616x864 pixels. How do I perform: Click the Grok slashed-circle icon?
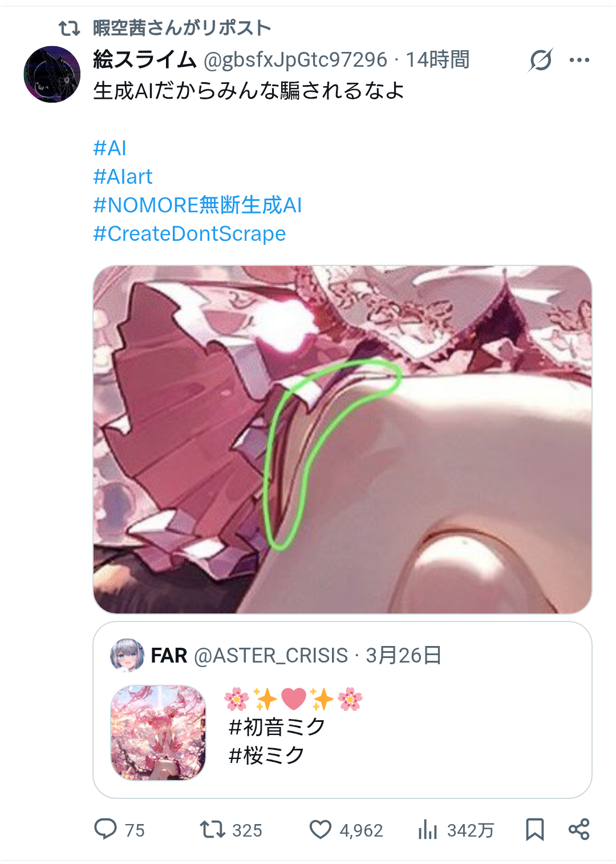pyautogui.click(x=541, y=60)
